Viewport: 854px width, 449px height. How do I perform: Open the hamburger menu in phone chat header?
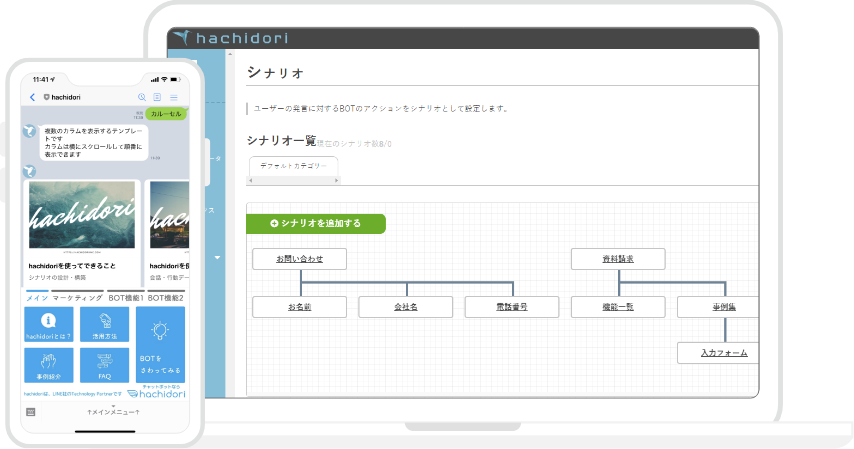pos(174,98)
